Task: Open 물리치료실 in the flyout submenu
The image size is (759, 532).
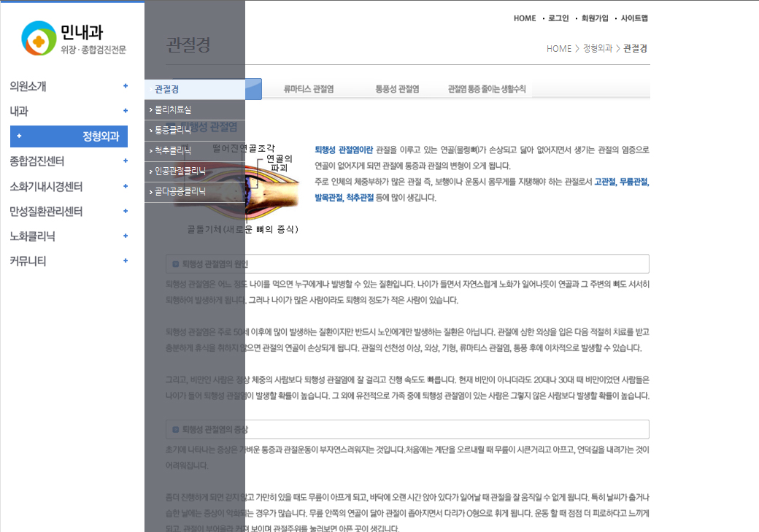Action: [x=173, y=109]
